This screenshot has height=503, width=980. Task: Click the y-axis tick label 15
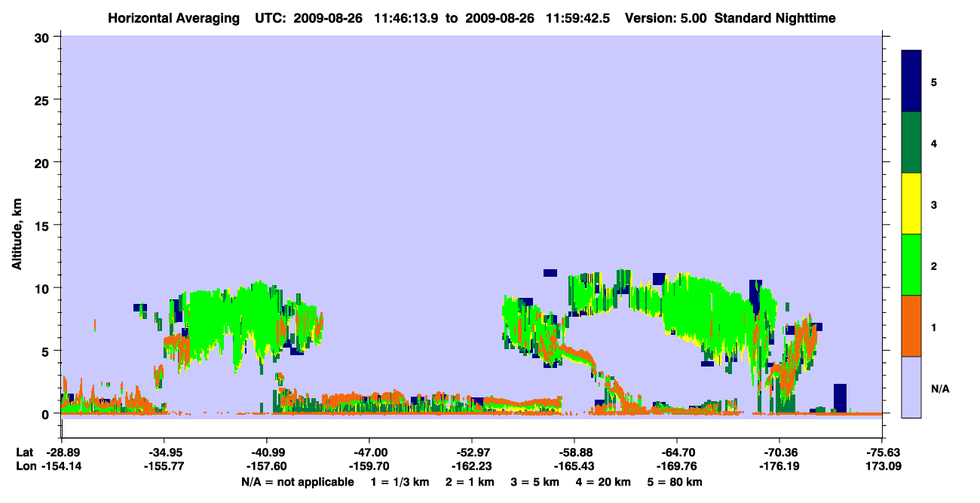tap(44, 225)
